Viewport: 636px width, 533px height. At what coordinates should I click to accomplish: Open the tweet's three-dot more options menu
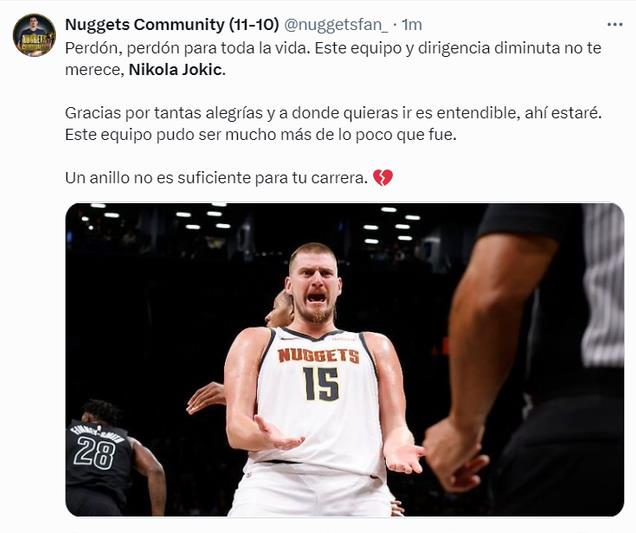[615, 25]
